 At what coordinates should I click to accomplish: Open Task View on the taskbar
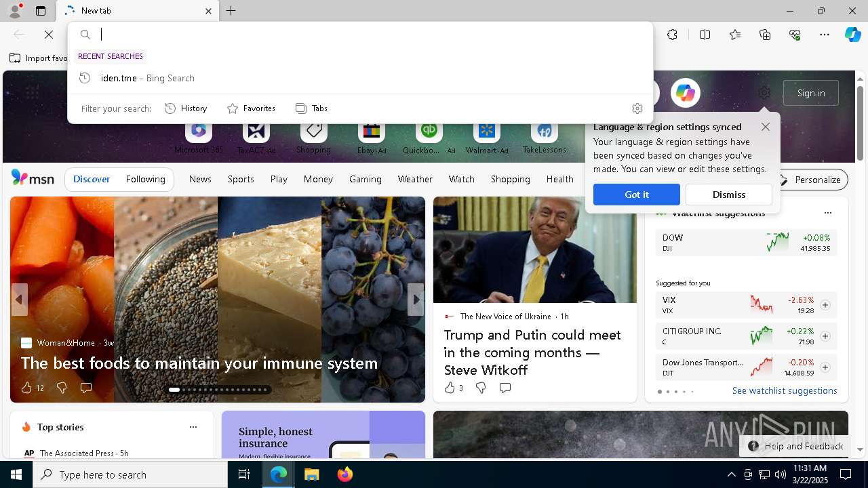(x=244, y=474)
